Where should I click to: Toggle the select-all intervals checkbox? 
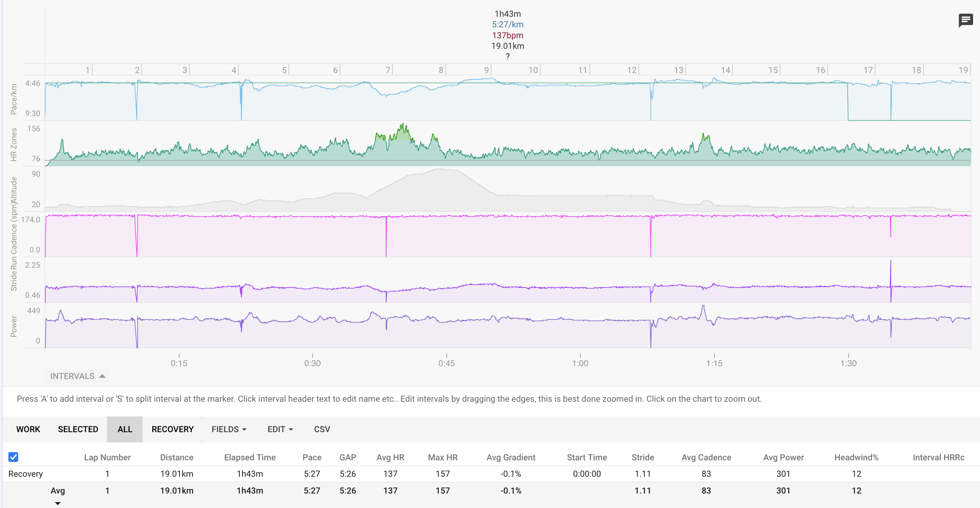pos(13,457)
